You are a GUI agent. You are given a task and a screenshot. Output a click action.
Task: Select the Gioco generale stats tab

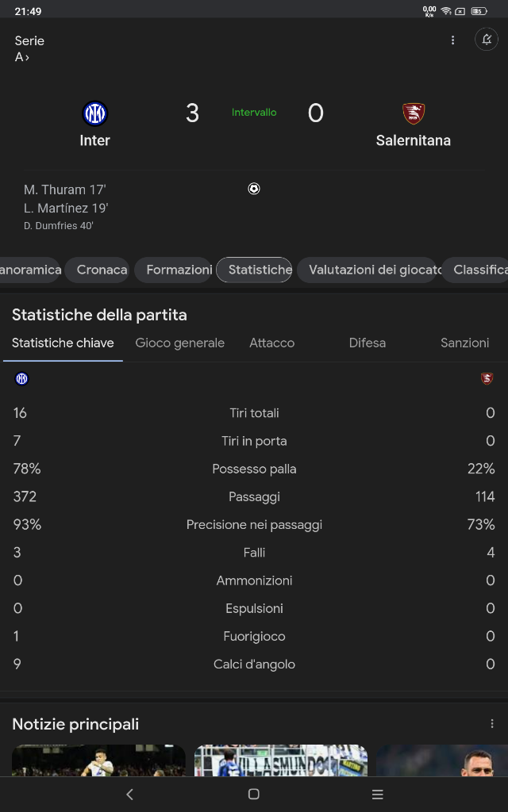180,343
